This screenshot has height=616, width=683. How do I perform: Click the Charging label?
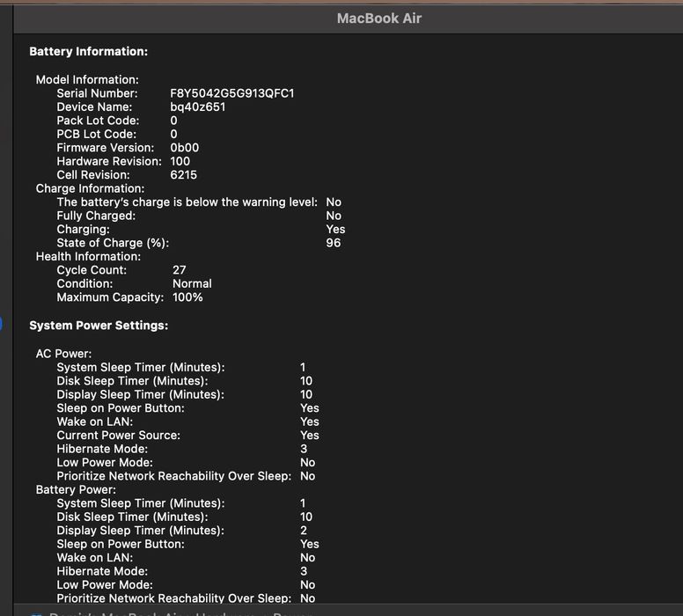[84, 229]
